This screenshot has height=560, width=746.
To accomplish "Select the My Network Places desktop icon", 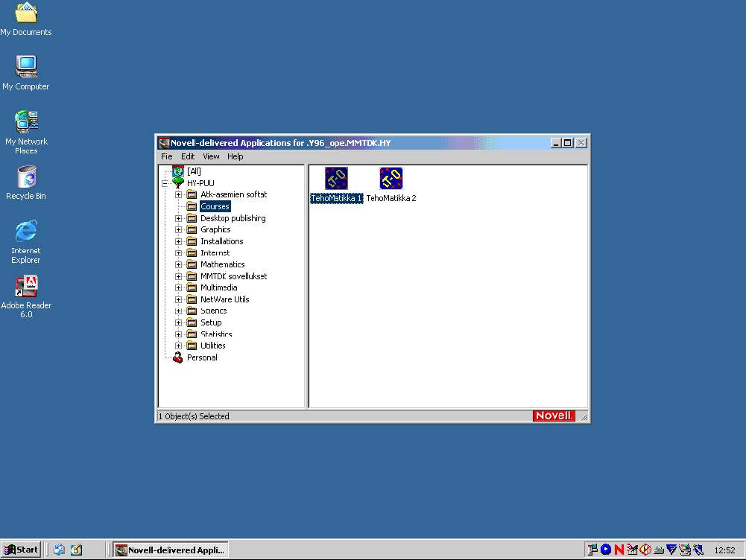I will (26, 121).
